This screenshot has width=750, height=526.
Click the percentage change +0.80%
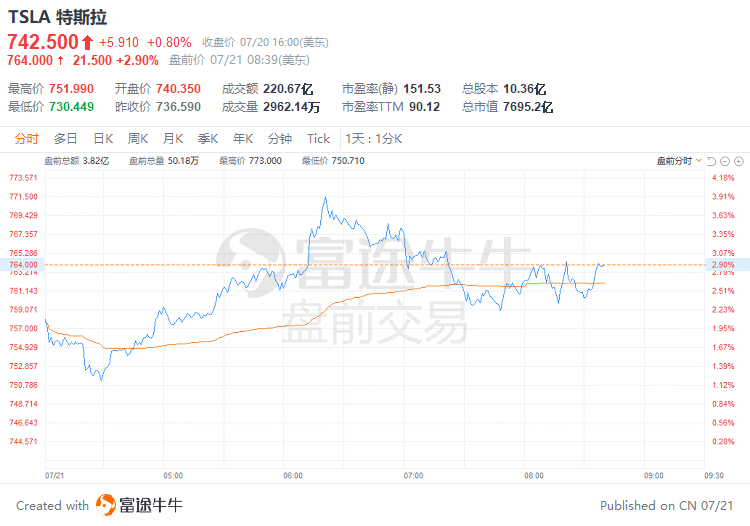[169, 43]
